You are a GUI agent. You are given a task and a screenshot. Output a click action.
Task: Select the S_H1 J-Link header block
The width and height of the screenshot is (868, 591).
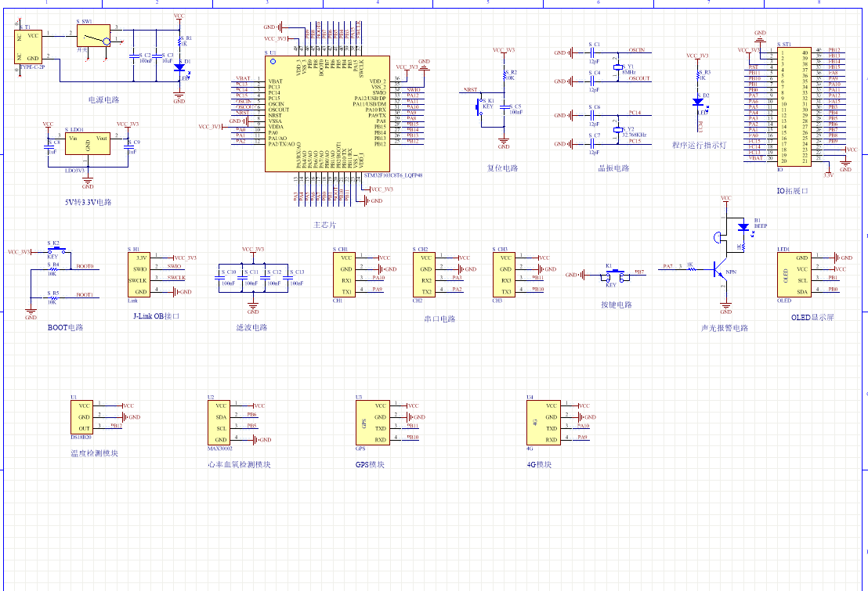pyautogui.click(x=139, y=275)
